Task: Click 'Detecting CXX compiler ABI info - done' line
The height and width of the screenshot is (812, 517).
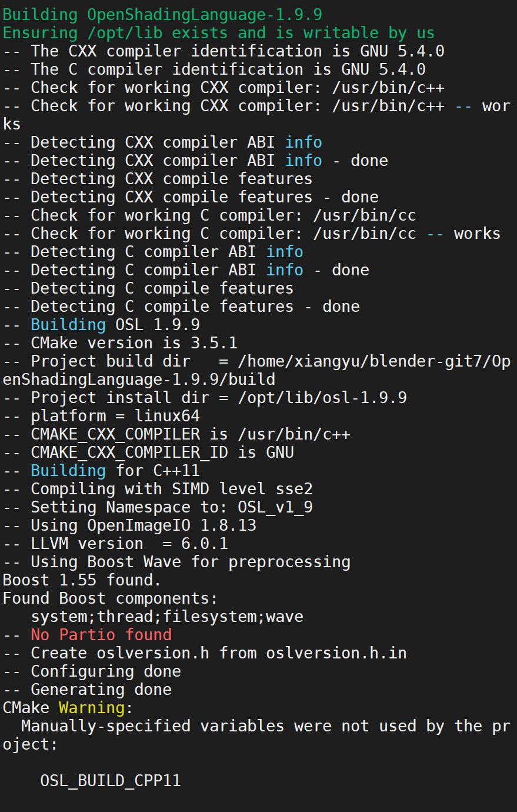Action: (195, 161)
